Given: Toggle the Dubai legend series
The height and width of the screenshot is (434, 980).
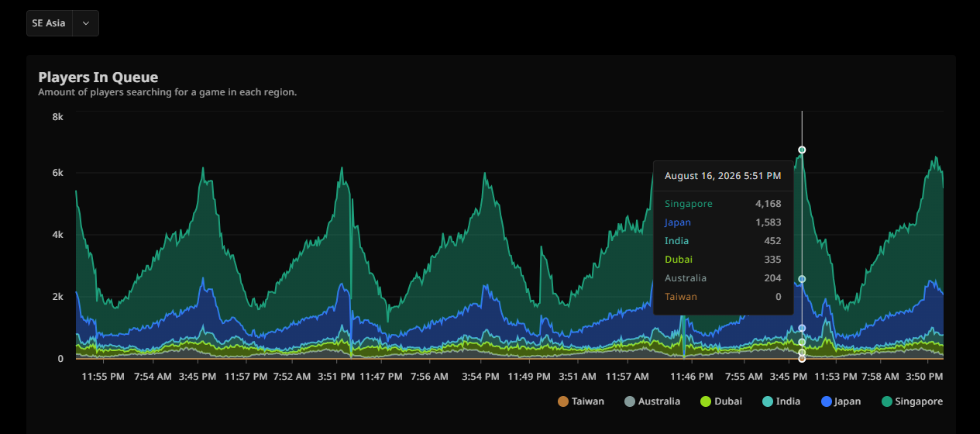Looking at the screenshot, I should (x=720, y=401).
